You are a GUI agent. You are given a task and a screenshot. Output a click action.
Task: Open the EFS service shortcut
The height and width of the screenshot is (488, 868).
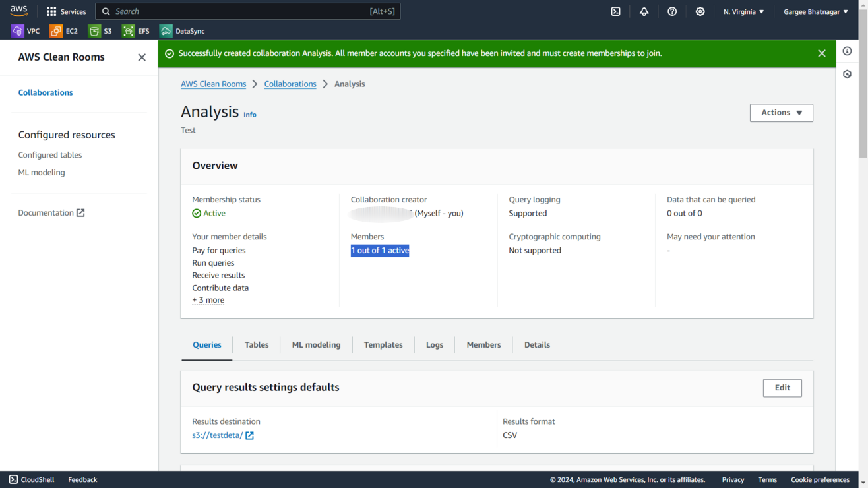pos(136,31)
